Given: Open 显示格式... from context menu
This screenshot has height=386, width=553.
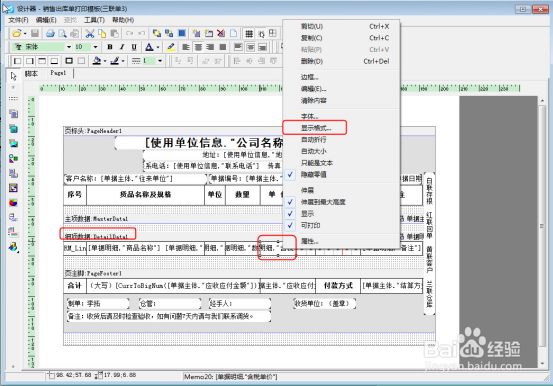Looking at the screenshot, I should click(341, 128).
